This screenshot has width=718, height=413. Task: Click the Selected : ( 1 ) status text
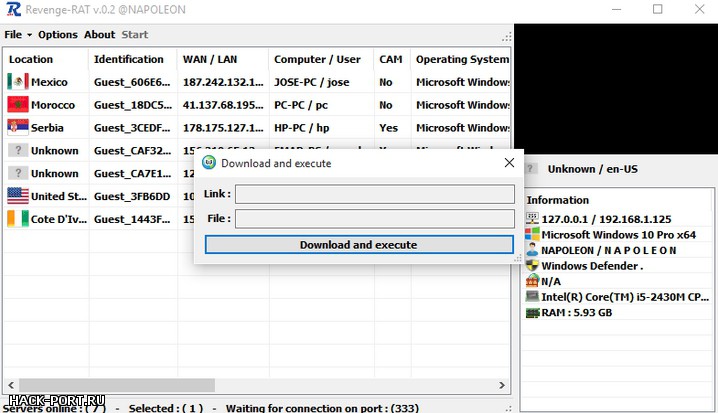[x=166, y=408]
